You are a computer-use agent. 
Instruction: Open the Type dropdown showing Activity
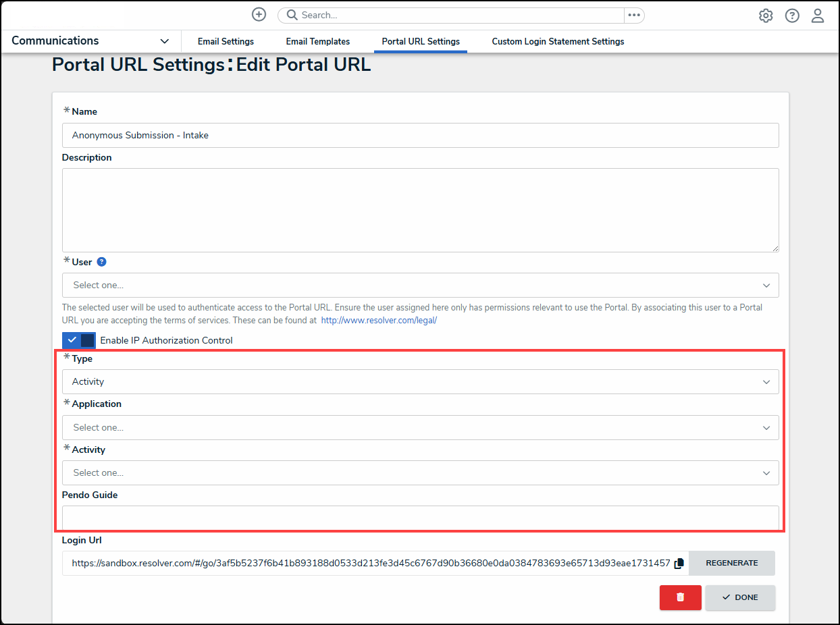(x=420, y=381)
